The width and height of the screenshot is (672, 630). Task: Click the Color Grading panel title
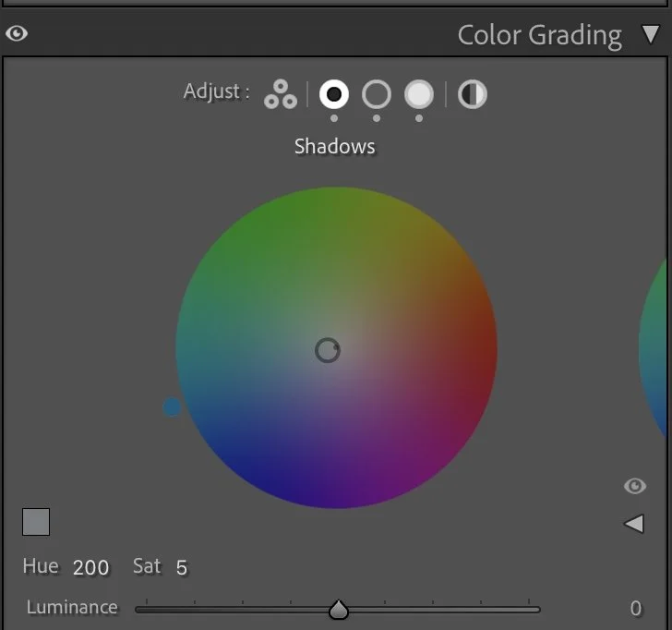click(x=540, y=36)
